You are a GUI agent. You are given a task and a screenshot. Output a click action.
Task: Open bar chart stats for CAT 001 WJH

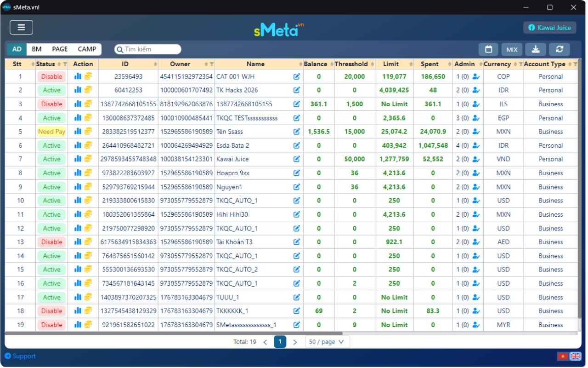pos(78,76)
